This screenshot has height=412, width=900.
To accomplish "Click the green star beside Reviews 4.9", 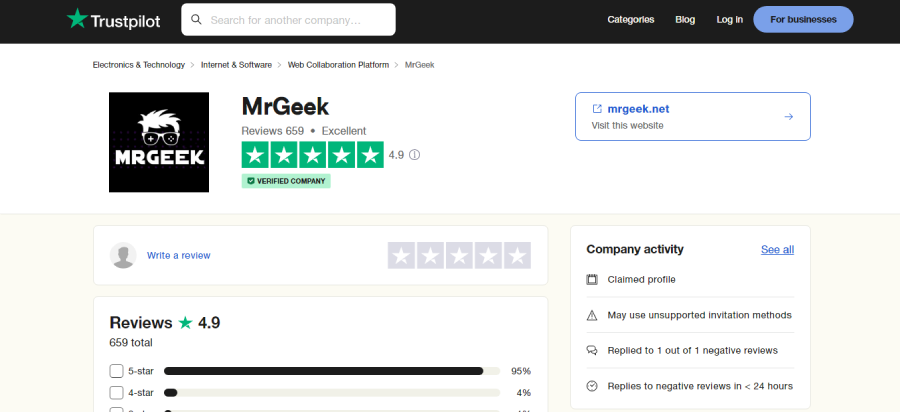I will click(x=185, y=322).
